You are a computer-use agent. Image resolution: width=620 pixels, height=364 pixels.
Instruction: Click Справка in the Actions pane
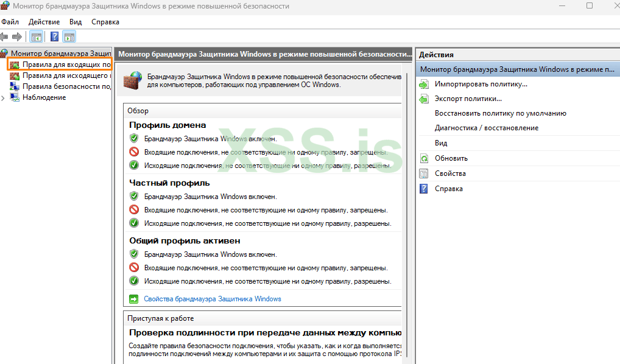[449, 189]
